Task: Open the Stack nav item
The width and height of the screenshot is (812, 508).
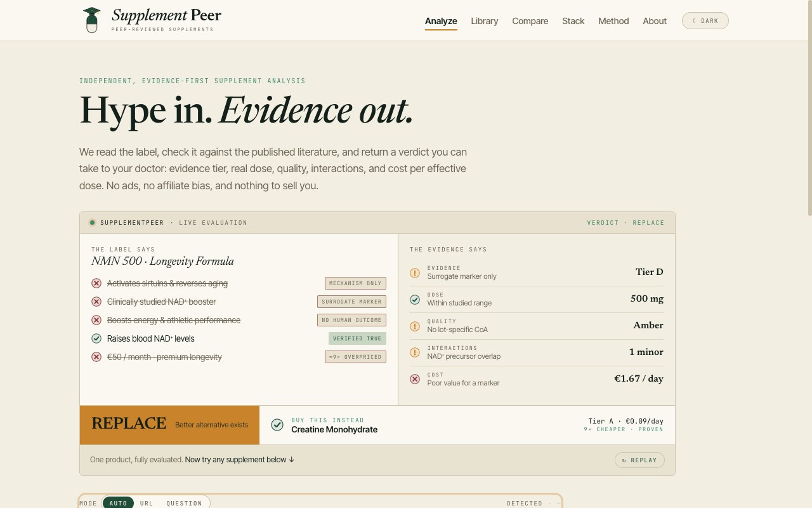Action: click(573, 21)
